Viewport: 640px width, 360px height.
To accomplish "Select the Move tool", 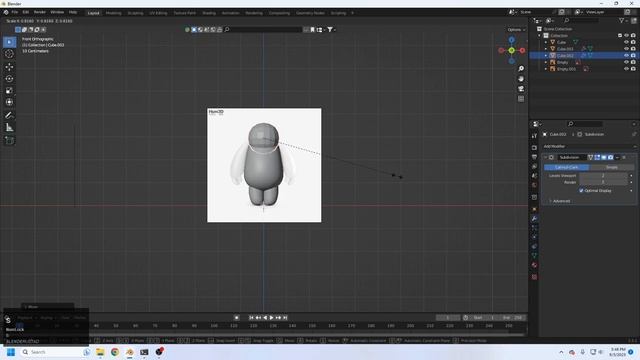I will click(9, 67).
